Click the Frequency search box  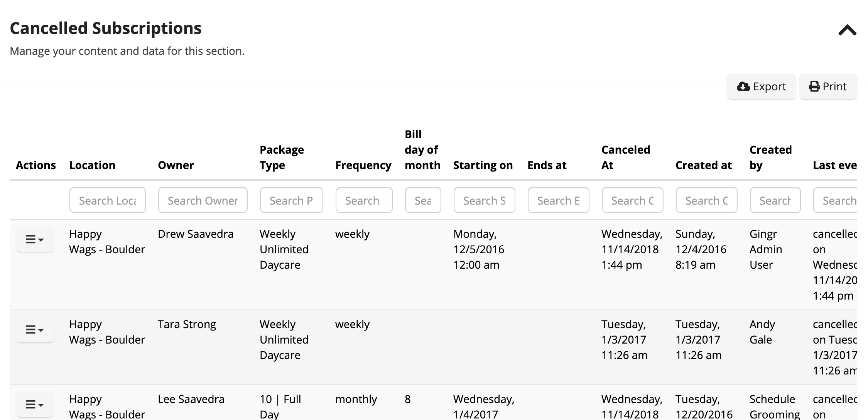(x=363, y=200)
